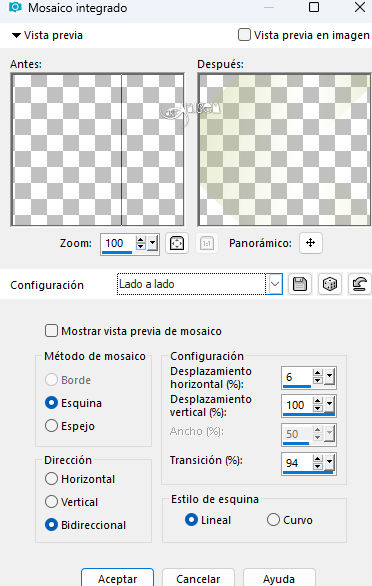Click the Mosaico integrado app icon in title bar
This screenshot has height=586, width=372.
15,7
